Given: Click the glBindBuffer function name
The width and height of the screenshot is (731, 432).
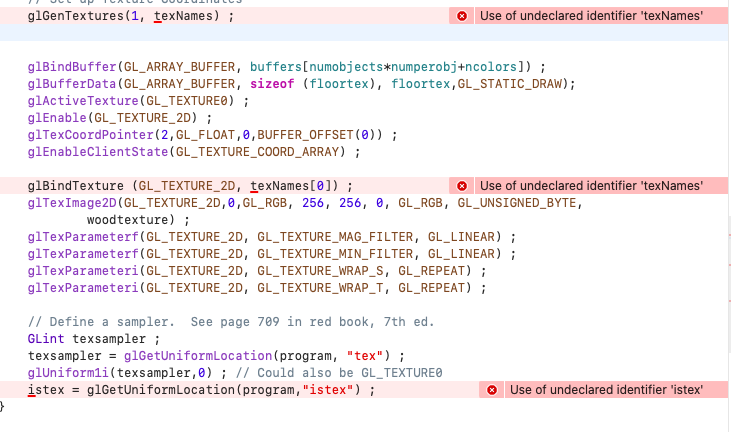Looking at the screenshot, I should [72, 67].
